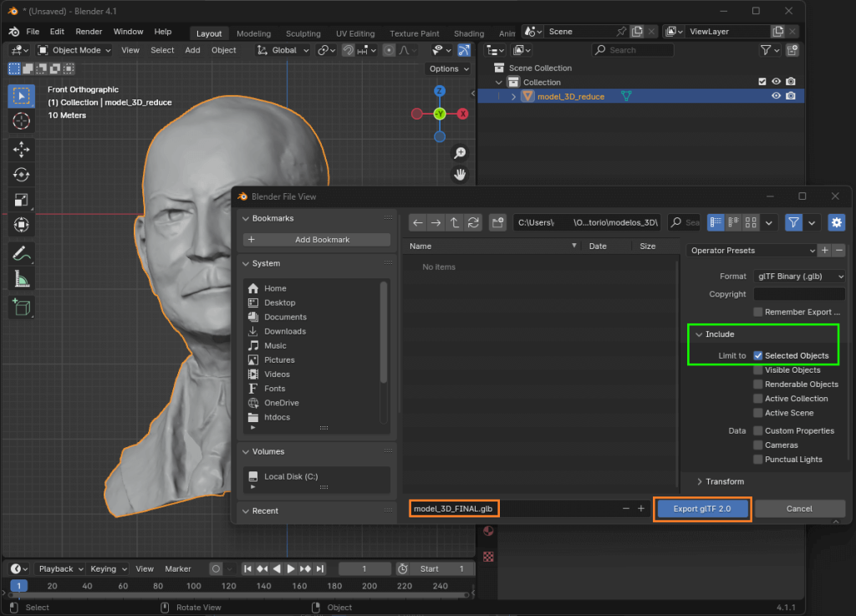Open the Object Mode dropdown
Viewport: 856px width, 616px height.
pos(74,50)
